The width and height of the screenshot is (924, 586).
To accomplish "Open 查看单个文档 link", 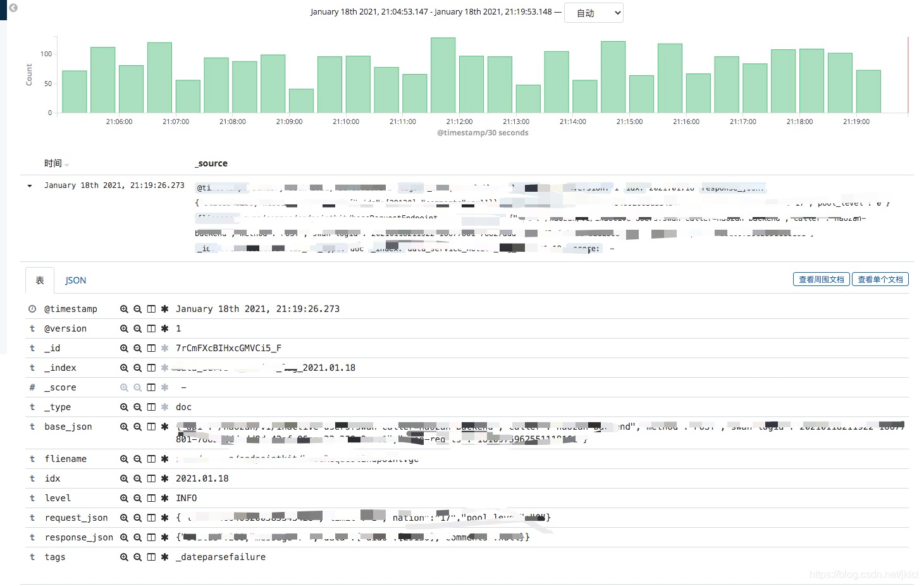I will tap(880, 279).
